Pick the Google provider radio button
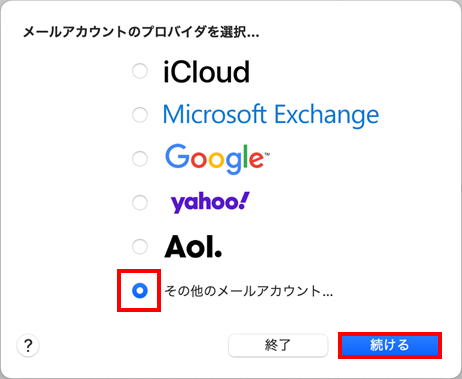The image size is (462, 379). tap(140, 159)
